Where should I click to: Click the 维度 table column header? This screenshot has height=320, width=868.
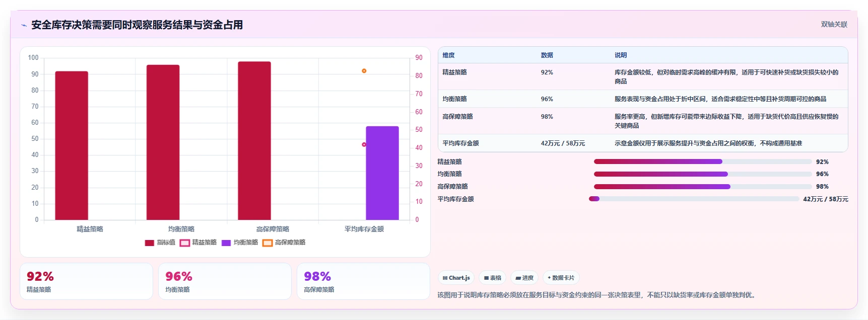tap(448, 55)
